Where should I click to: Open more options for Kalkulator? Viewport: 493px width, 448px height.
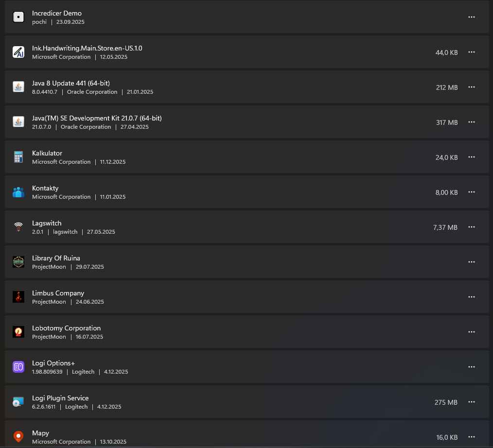[471, 157]
